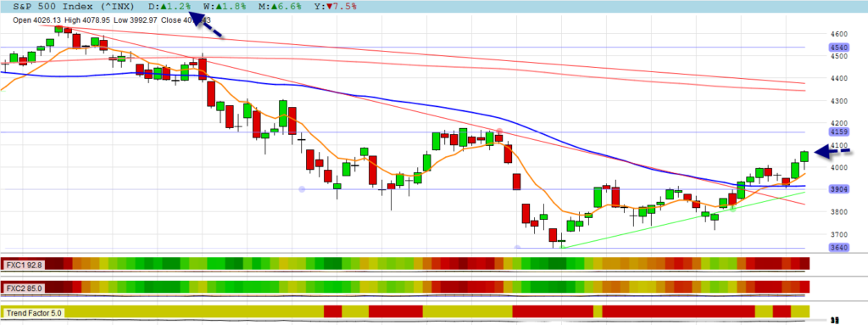Select the weekly change W: 1.8% value
Screen dimensions: 868x325
coord(225,7)
